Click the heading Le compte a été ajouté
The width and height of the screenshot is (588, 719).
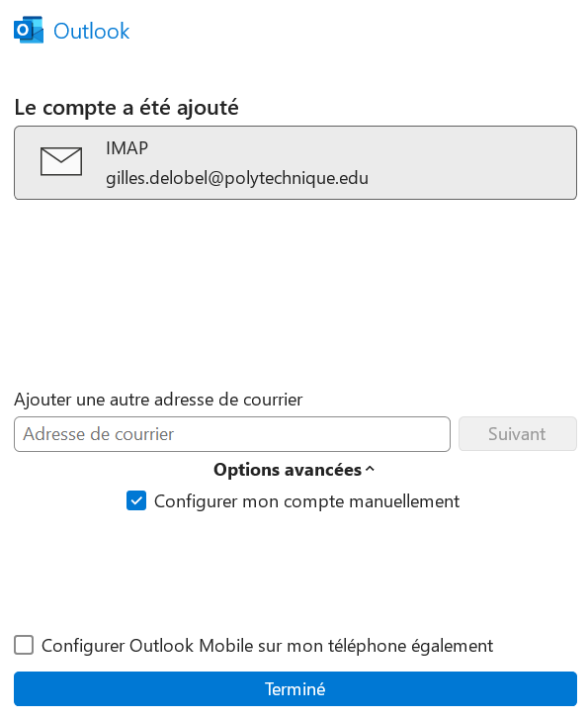coord(126,108)
